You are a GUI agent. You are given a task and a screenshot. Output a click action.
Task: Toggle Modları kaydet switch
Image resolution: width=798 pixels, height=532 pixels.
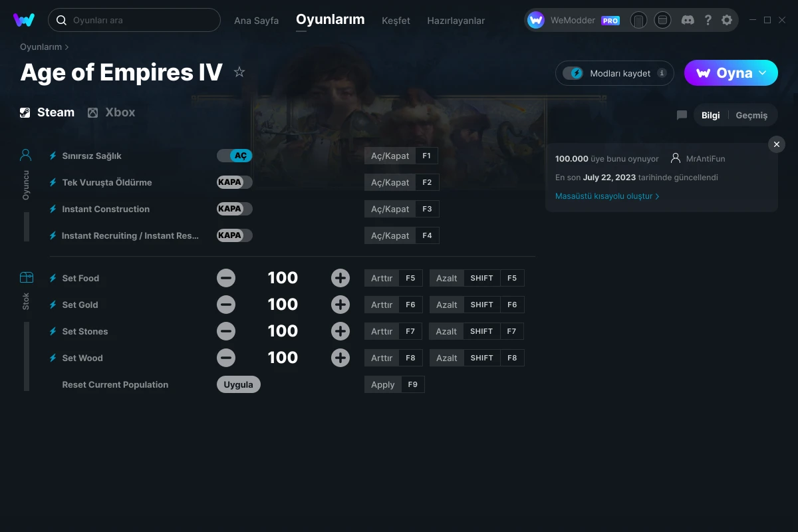click(573, 73)
